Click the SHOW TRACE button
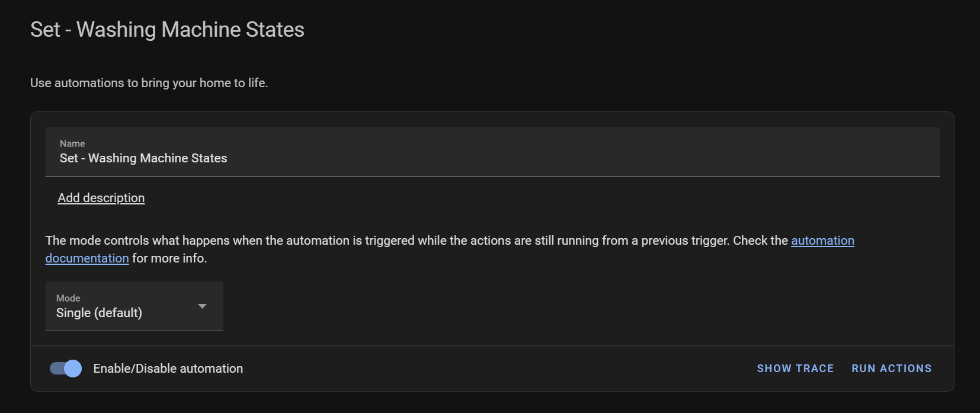 [x=795, y=369]
